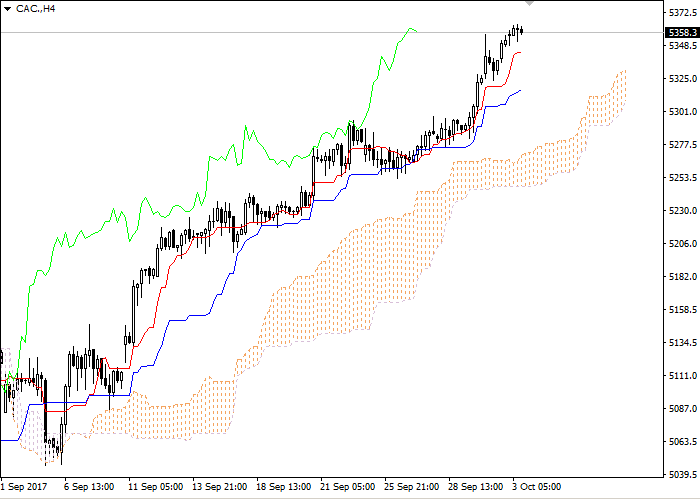The height and width of the screenshot is (500, 700).
Task: Click the 28 Sep 13:00 date label
Action: [475, 487]
